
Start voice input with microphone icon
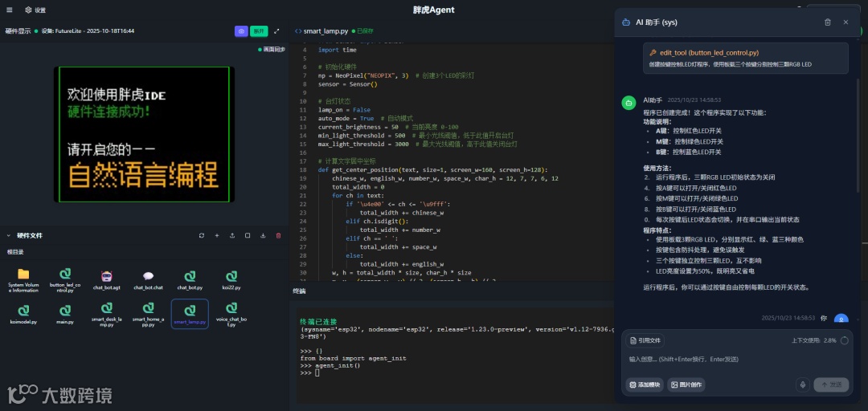point(803,385)
